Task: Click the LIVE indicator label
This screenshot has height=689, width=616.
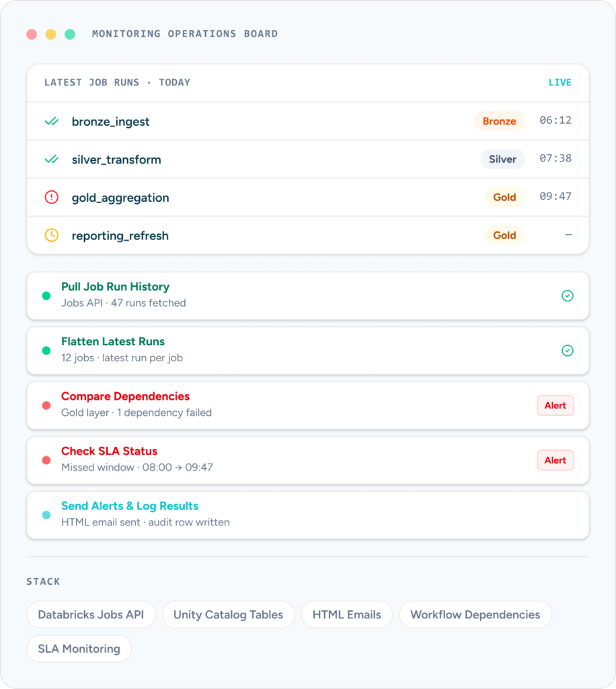Action: [560, 83]
